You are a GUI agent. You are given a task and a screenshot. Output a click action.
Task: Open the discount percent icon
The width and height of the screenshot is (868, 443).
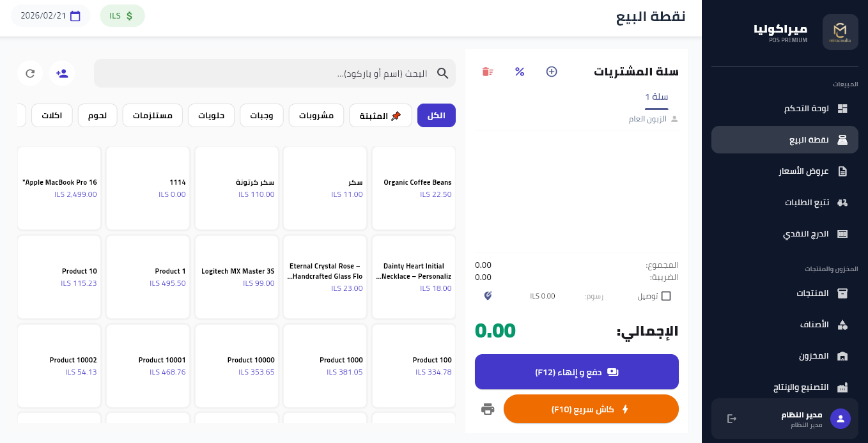tap(520, 72)
